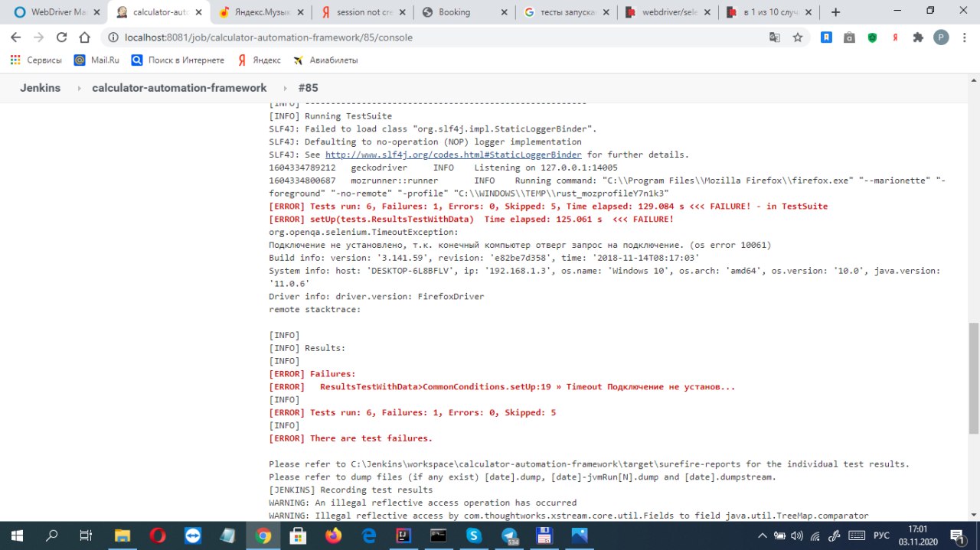This screenshot has width=980, height=550.
Task: Open the red Yandex extension icon
Action: pyautogui.click(x=895, y=37)
